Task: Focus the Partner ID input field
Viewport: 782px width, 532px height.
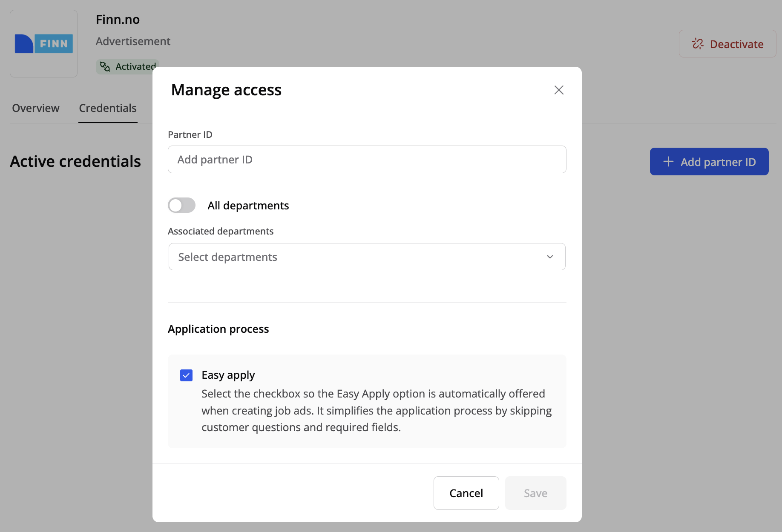Action: (366, 160)
